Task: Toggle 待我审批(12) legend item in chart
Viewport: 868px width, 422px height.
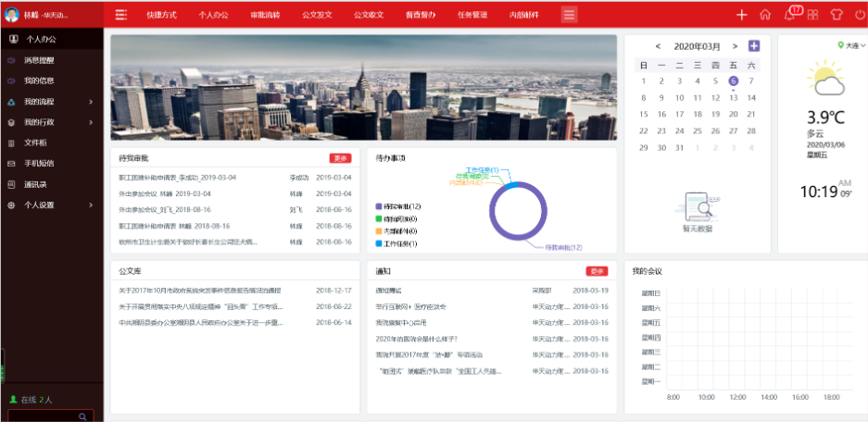Action: [x=399, y=206]
